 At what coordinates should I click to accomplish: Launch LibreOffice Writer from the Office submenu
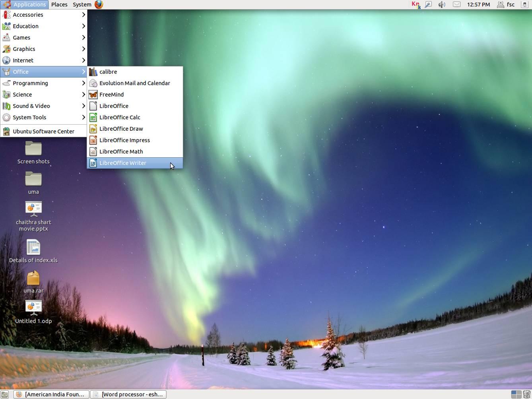[x=122, y=163]
